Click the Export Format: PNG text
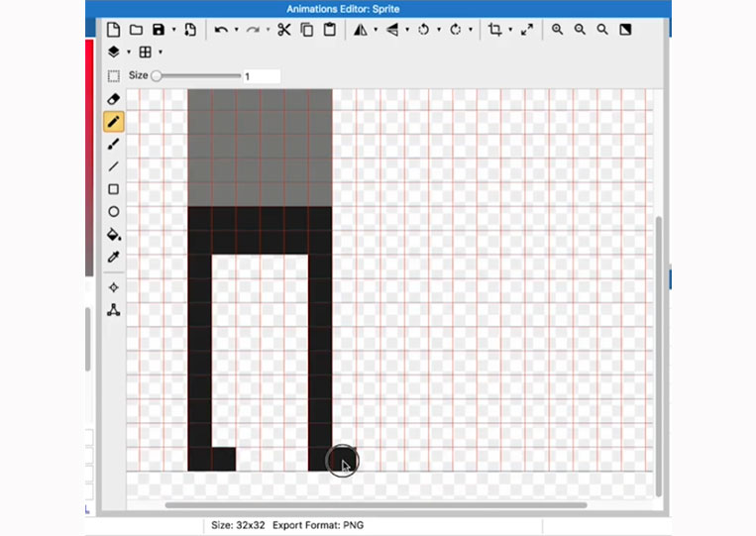 pyautogui.click(x=318, y=525)
